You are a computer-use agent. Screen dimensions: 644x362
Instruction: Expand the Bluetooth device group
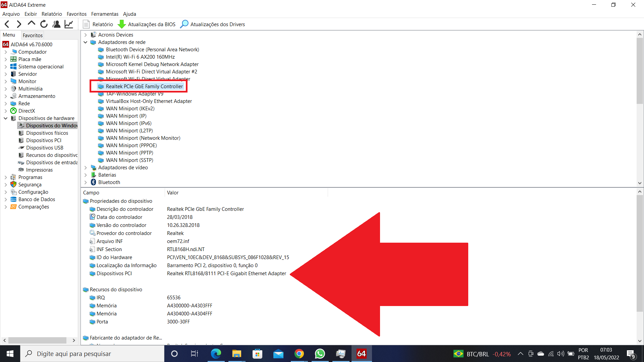click(86, 182)
